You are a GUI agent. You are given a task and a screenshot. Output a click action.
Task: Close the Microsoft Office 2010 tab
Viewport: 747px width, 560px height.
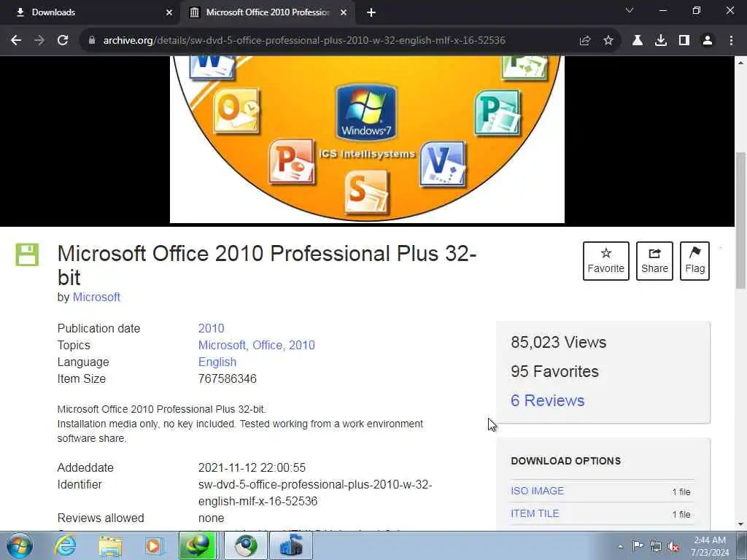pos(344,13)
